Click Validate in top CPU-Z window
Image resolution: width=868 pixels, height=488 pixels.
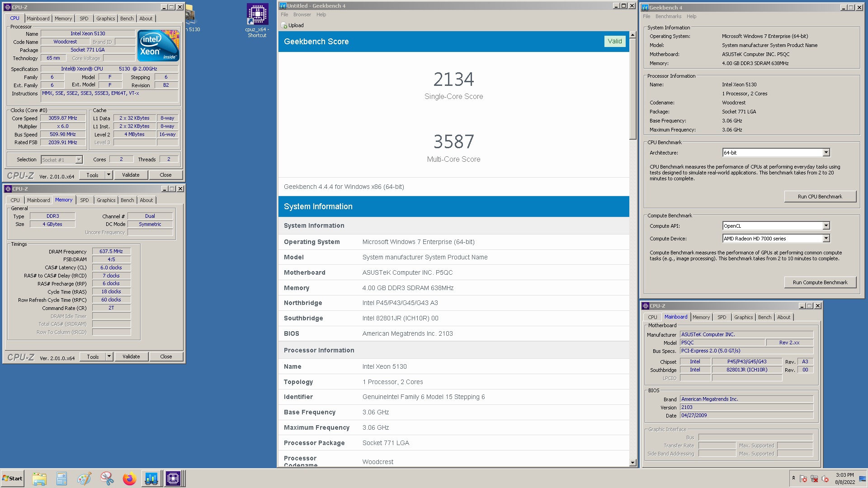(x=131, y=175)
